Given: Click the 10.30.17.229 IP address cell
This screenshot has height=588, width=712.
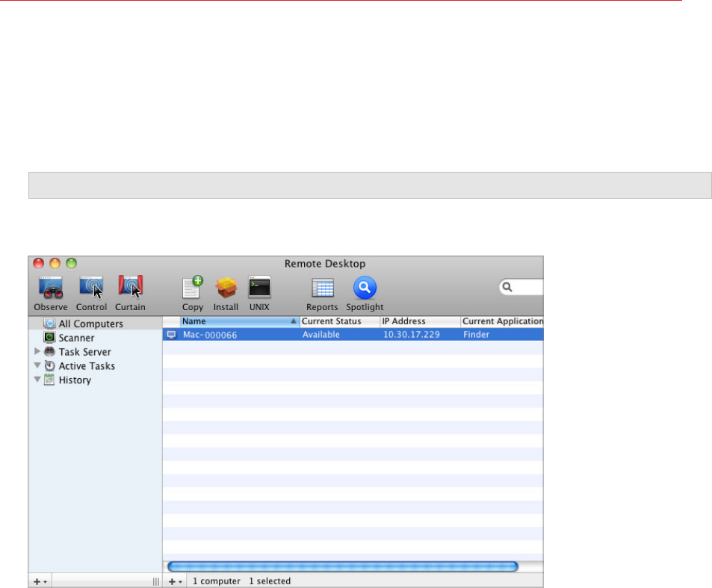Looking at the screenshot, I should pyautogui.click(x=412, y=335).
